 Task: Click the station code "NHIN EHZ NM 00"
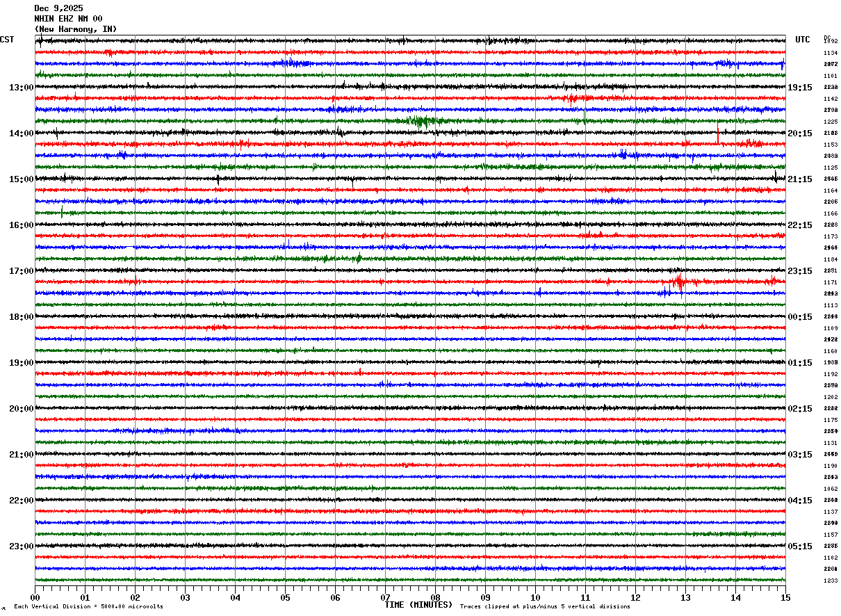coord(68,19)
